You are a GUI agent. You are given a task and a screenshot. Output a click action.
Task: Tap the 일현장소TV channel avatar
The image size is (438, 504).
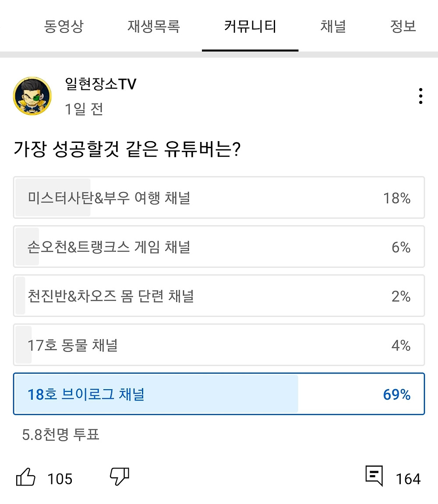coord(32,96)
